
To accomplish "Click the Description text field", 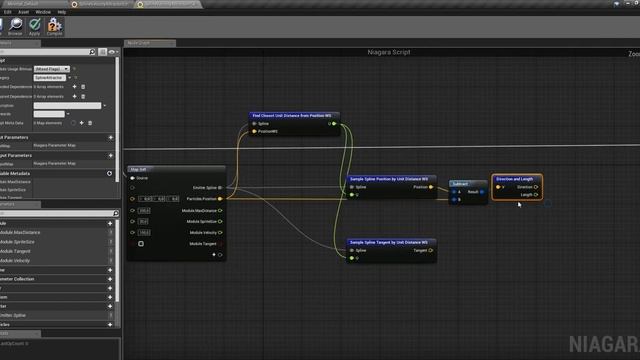I will click(x=67, y=106).
